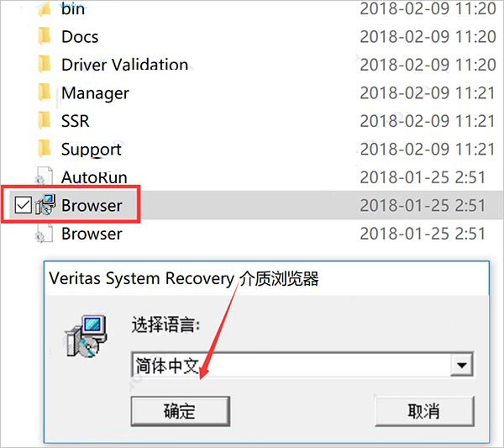Select the Driver Validation folder icon
The height and width of the screenshot is (448, 504).
pos(45,64)
